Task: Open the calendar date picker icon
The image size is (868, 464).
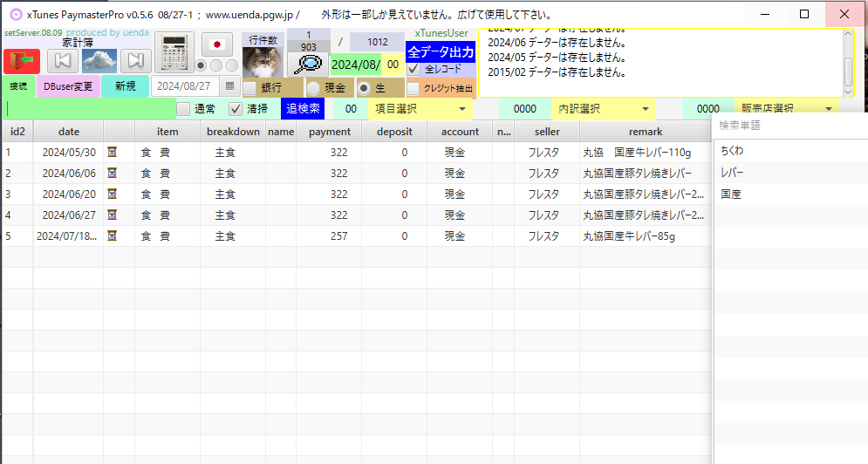Action: (x=230, y=86)
